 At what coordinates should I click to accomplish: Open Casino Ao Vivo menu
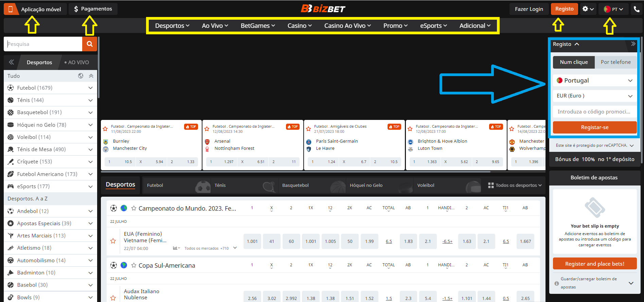[347, 26]
